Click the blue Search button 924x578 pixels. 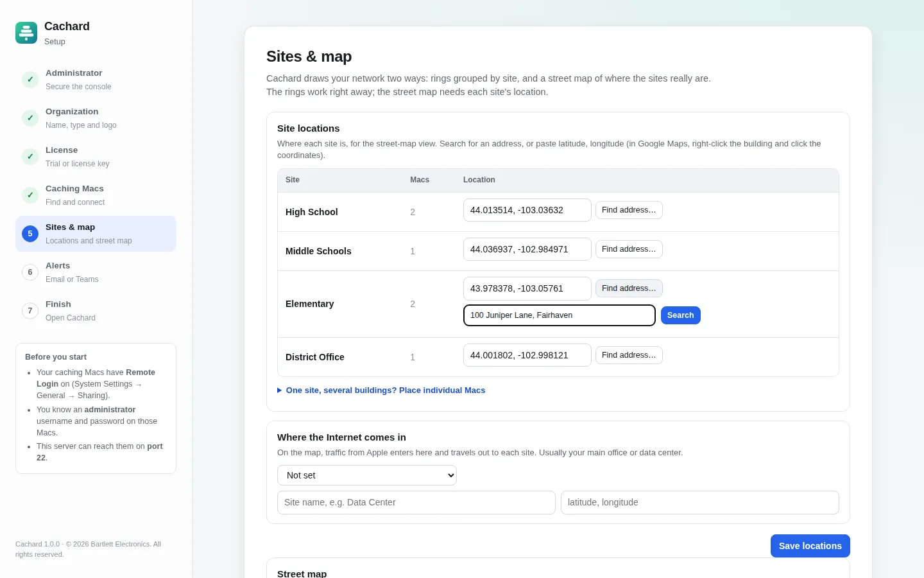pos(681,315)
